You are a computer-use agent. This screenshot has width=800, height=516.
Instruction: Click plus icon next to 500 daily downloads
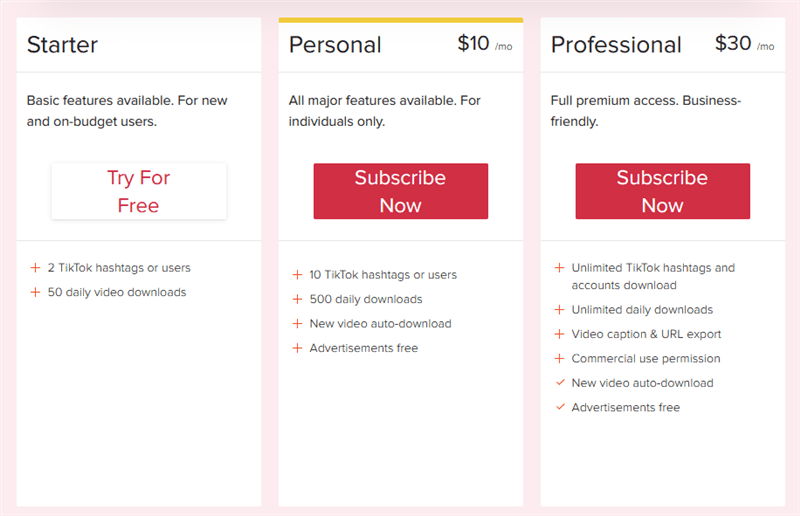click(297, 299)
